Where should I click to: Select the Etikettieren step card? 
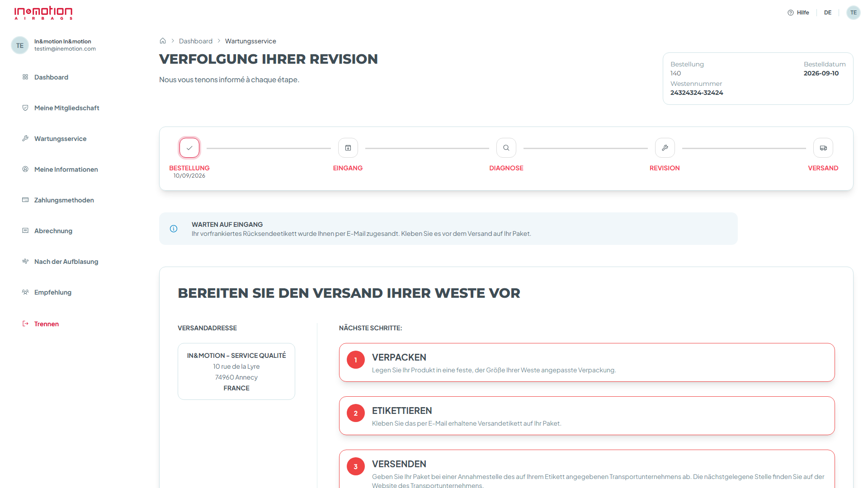(587, 416)
